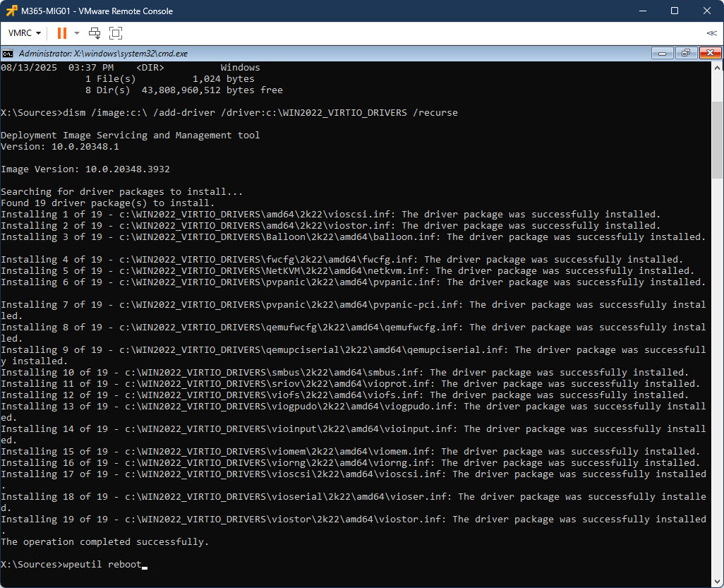Minimize the Administrator cmd.exe window
The width and height of the screenshot is (724, 588).
pyautogui.click(x=662, y=54)
